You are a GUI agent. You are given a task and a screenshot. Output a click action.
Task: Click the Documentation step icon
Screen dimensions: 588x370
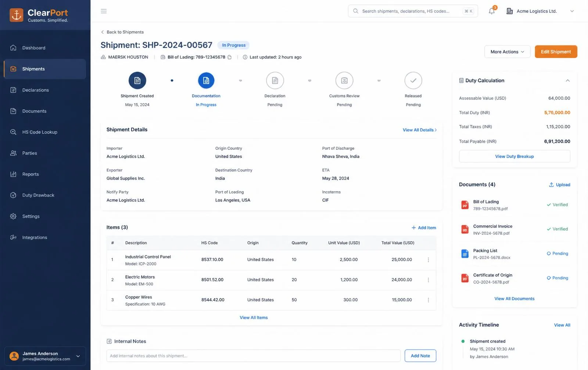pyautogui.click(x=206, y=80)
